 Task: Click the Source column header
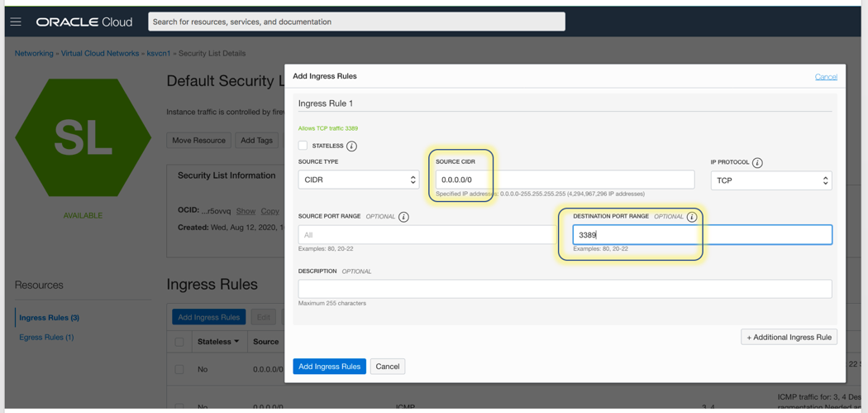tap(265, 342)
